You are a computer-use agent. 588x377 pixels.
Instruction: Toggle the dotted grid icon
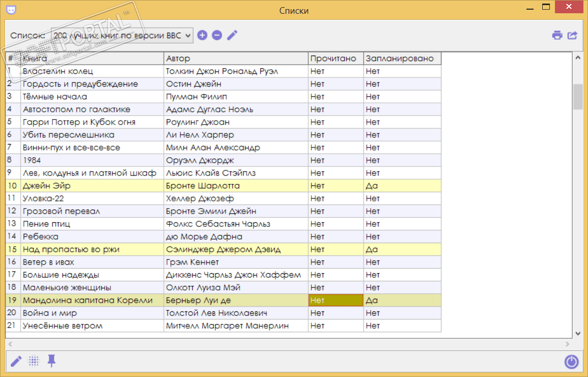tap(34, 361)
